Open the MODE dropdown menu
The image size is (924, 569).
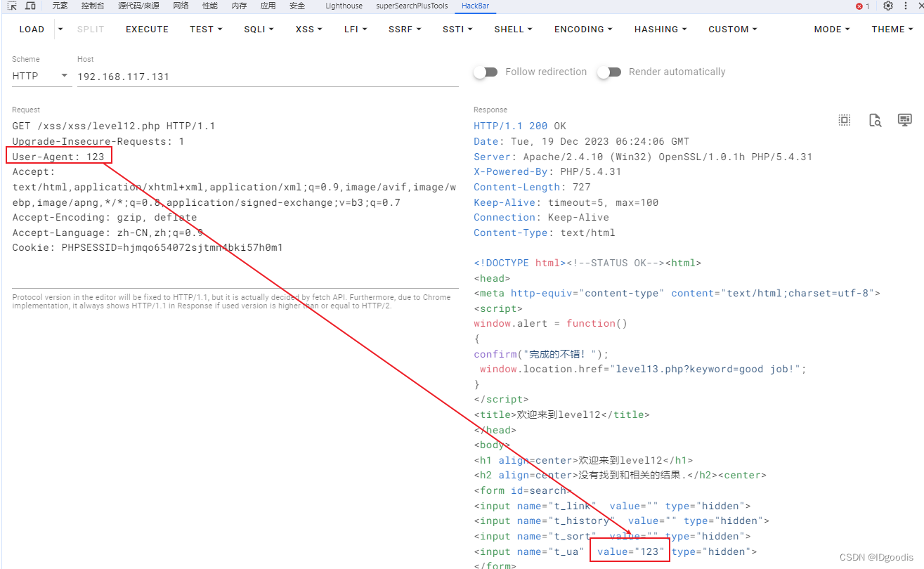[x=832, y=30]
